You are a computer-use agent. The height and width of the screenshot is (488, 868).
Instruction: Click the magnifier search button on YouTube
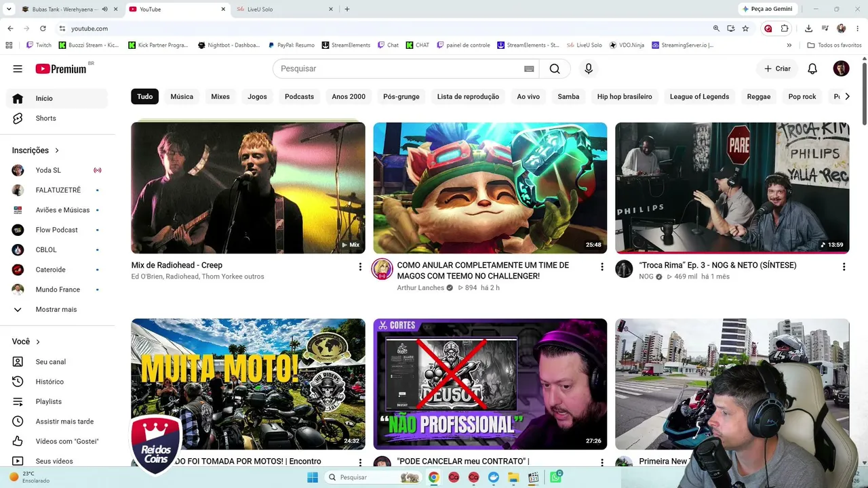pos(555,68)
